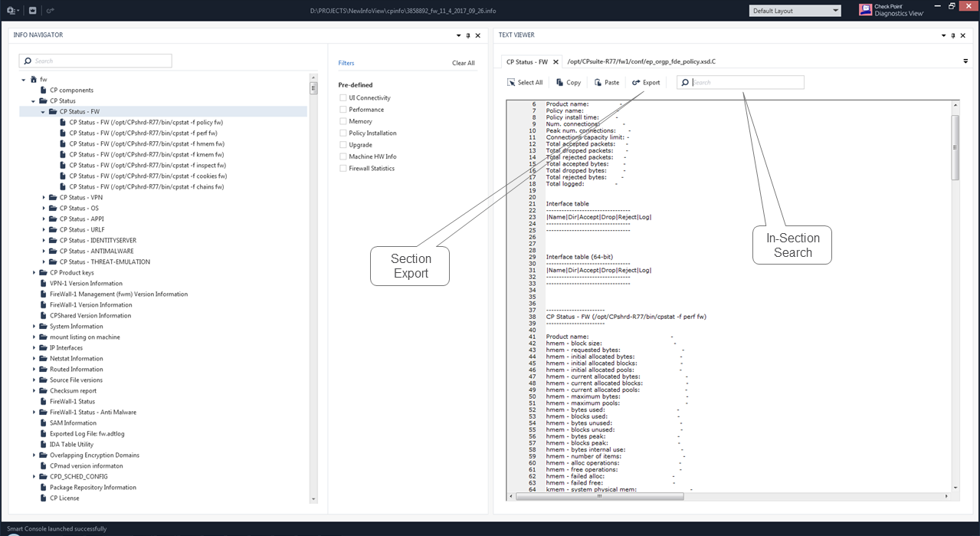Enable the Machine HW Info filter

coord(343,156)
